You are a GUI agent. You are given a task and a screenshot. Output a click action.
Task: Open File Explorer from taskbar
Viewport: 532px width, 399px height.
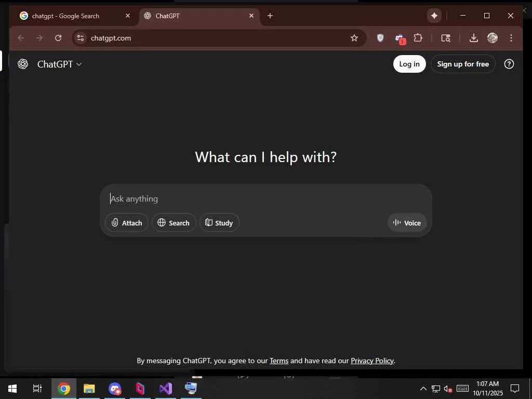[89, 389]
